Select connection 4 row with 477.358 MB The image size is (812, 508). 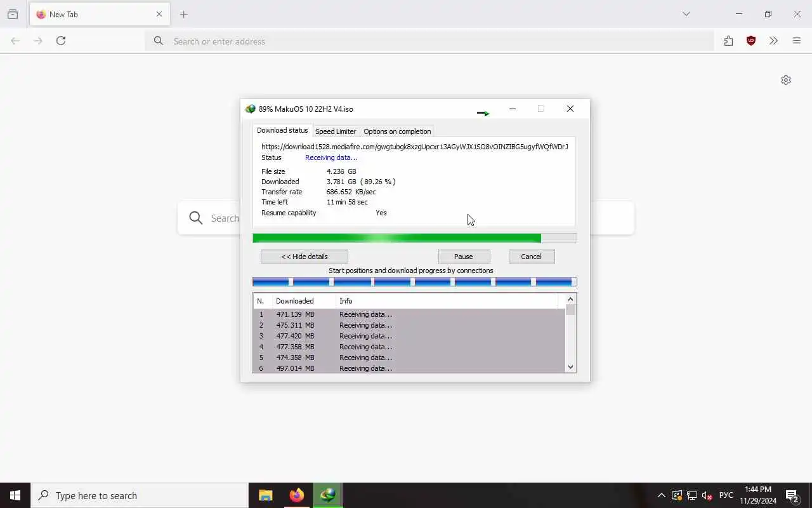(409, 347)
